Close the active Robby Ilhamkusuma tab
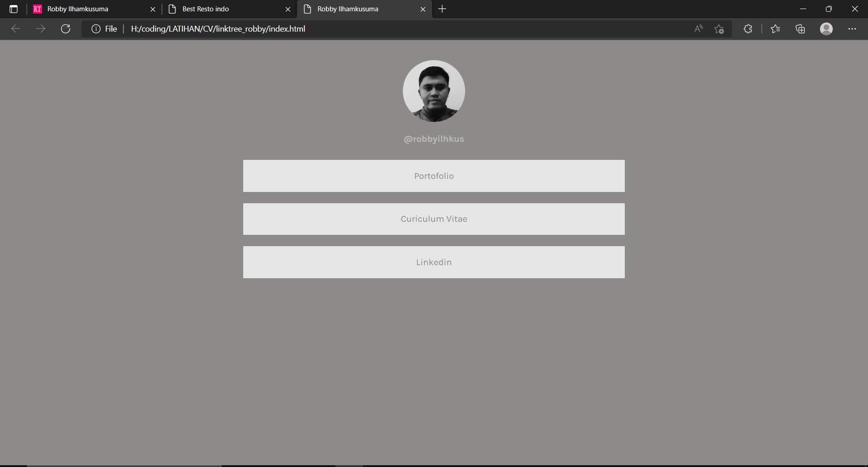 point(423,9)
